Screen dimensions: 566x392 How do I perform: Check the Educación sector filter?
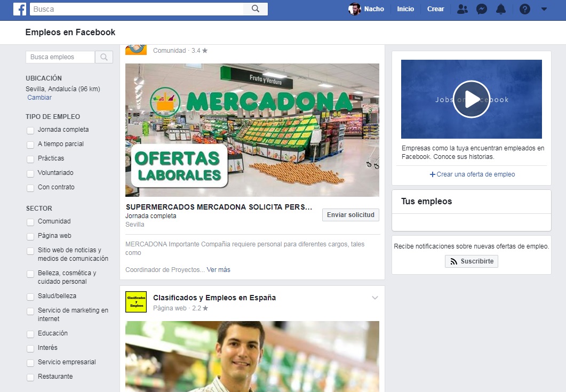30,334
